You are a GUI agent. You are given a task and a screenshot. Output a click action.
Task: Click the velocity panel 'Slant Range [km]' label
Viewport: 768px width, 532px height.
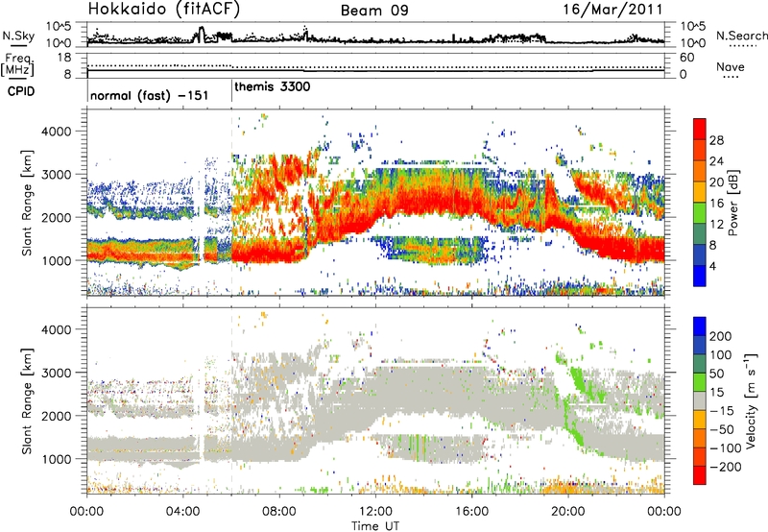coord(27,401)
